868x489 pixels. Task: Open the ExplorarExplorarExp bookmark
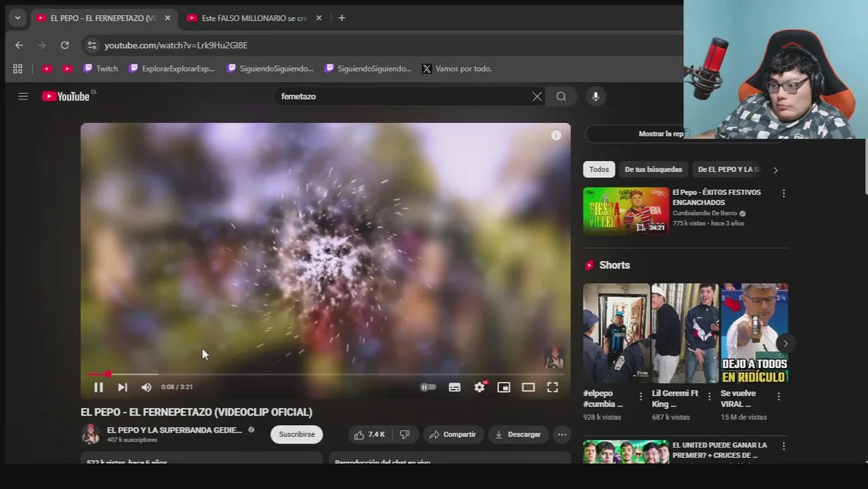click(172, 69)
